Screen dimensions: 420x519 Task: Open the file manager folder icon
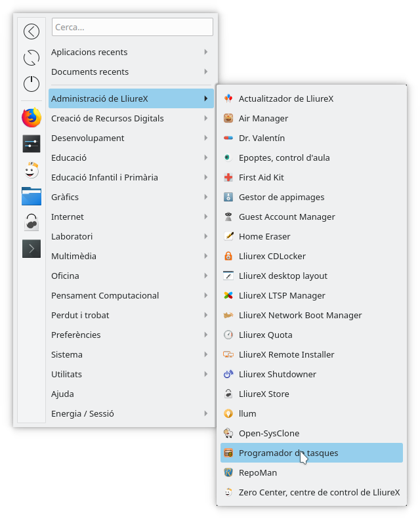31,196
